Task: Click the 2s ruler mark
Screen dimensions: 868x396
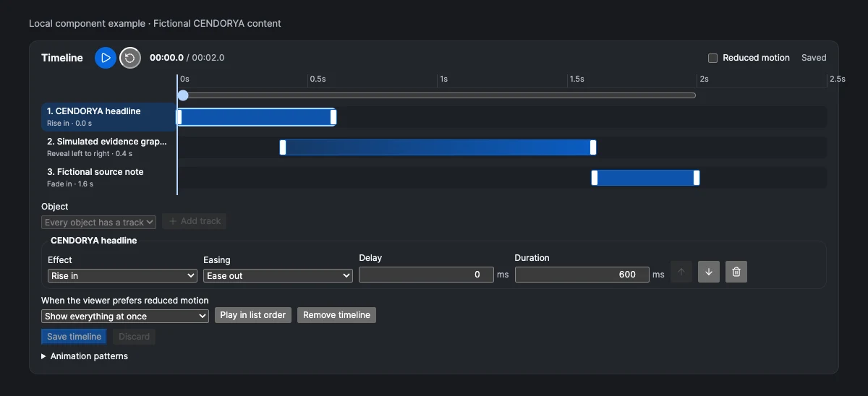Action: (x=704, y=79)
